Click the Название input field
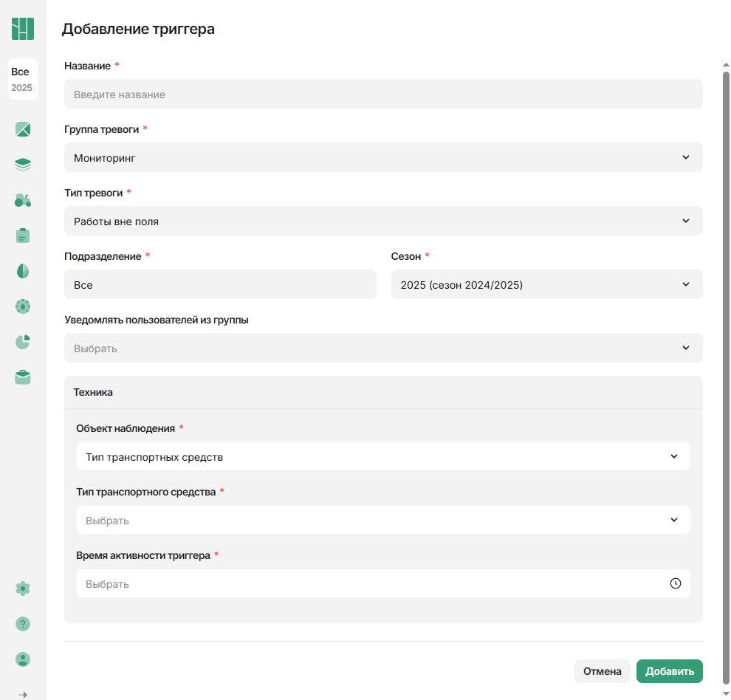The height and width of the screenshot is (700, 731). (383, 95)
